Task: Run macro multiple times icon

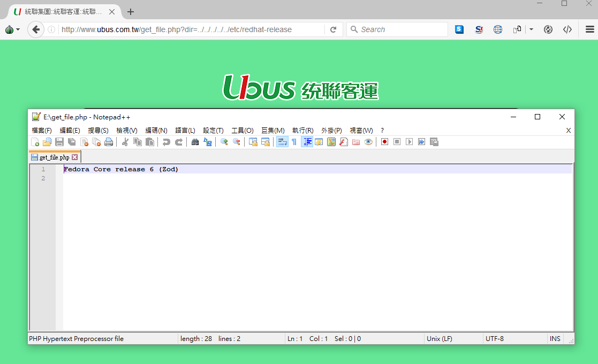Action: 421,142
